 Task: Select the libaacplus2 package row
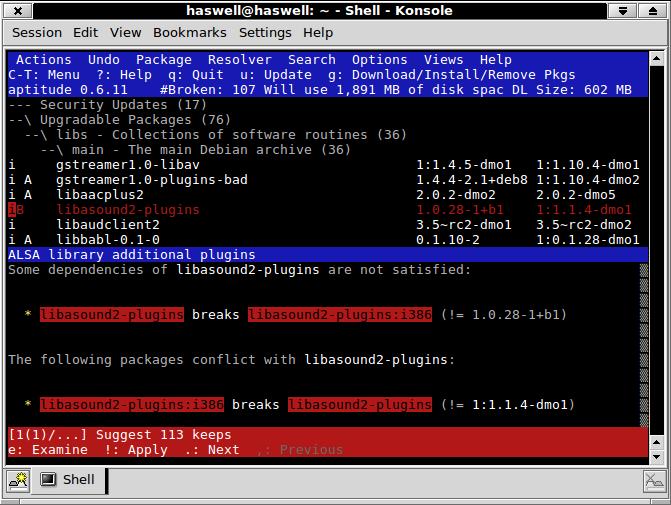327,195
